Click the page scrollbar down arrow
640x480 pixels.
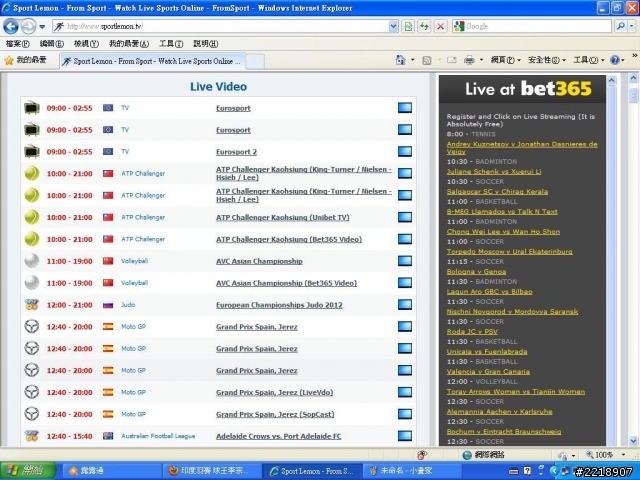click(633, 441)
